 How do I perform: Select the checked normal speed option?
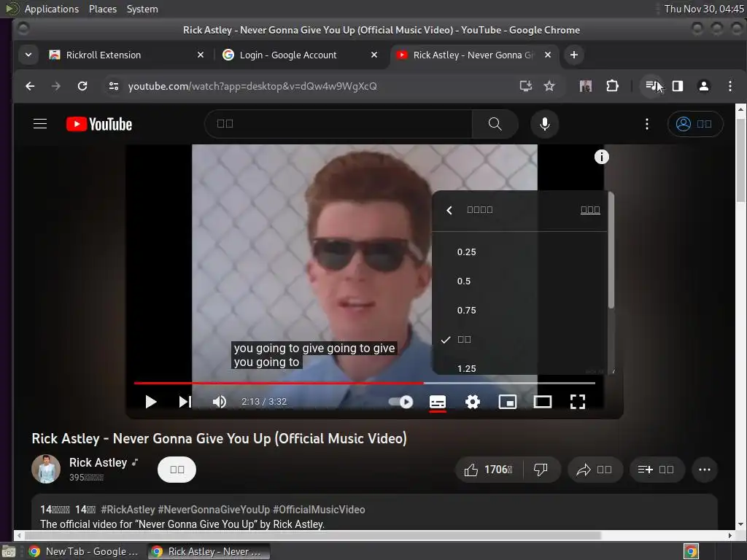click(x=520, y=340)
